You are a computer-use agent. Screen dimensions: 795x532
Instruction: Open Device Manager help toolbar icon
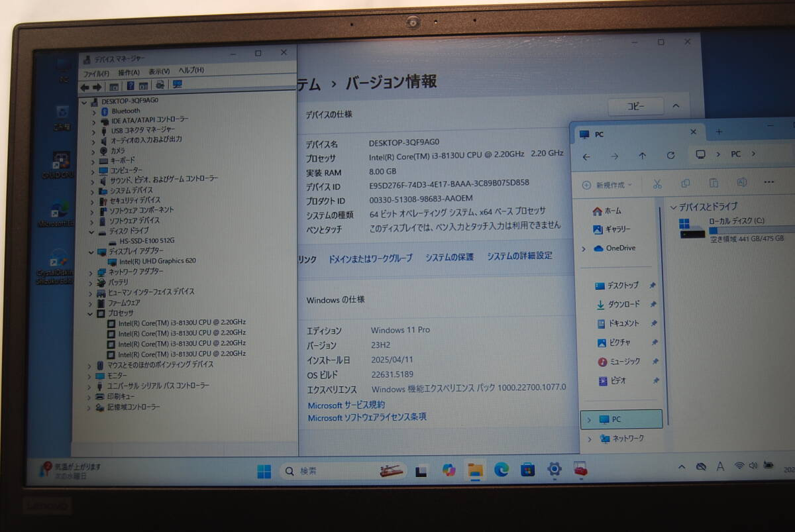click(131, 86)
